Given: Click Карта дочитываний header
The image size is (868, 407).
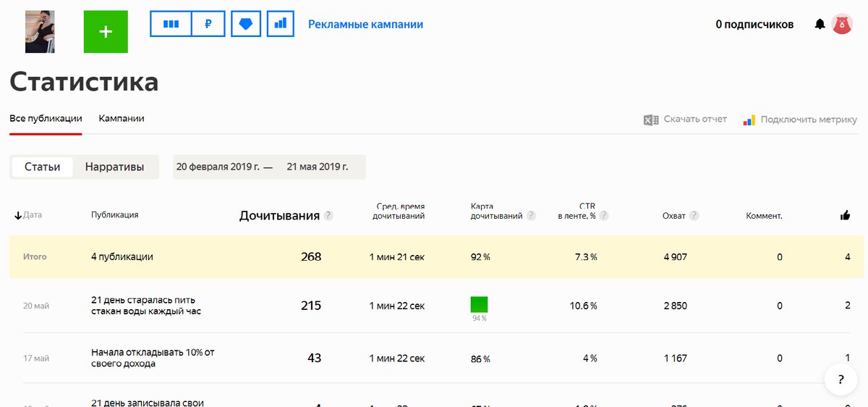Looking at the screenshot, I should click(496, 211).
